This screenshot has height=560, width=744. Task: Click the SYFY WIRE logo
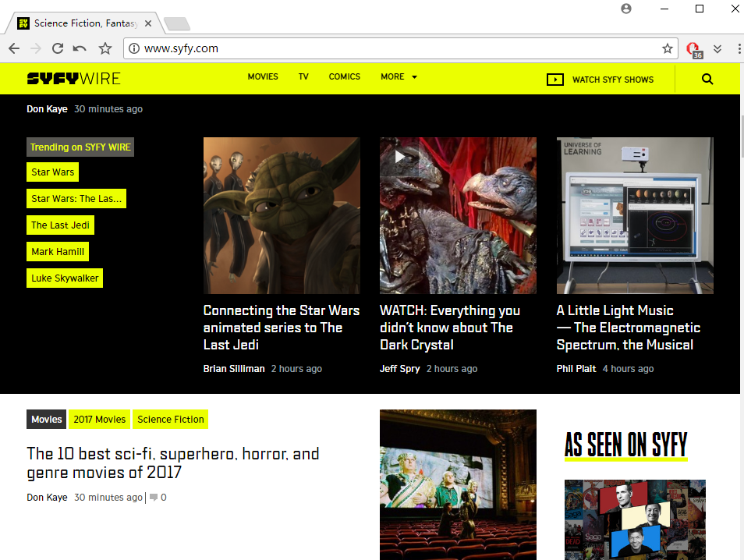pyautogui.click(x=73, y=78)
